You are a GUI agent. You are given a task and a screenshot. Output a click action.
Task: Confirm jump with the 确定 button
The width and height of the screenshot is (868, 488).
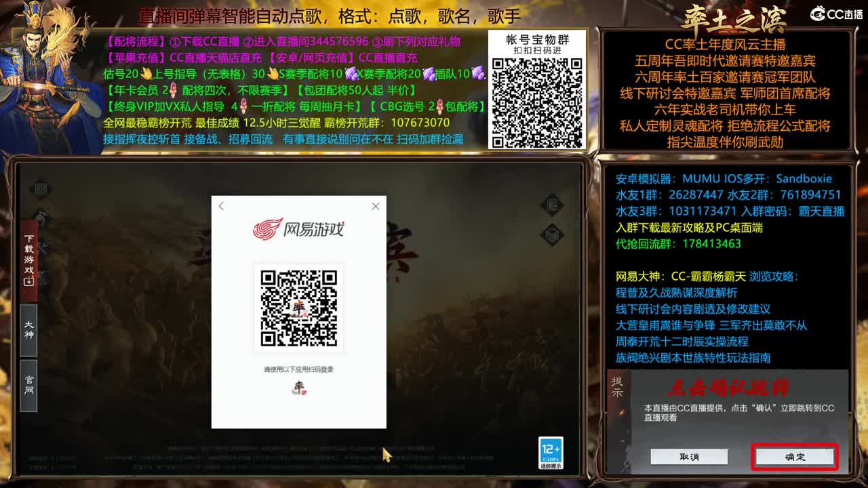pyautogui.click(x=795, y=457)
